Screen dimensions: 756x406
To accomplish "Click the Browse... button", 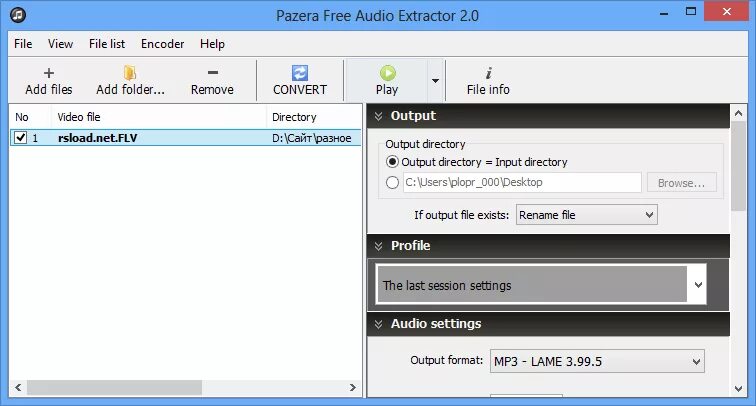I will (x=681, y=183).
